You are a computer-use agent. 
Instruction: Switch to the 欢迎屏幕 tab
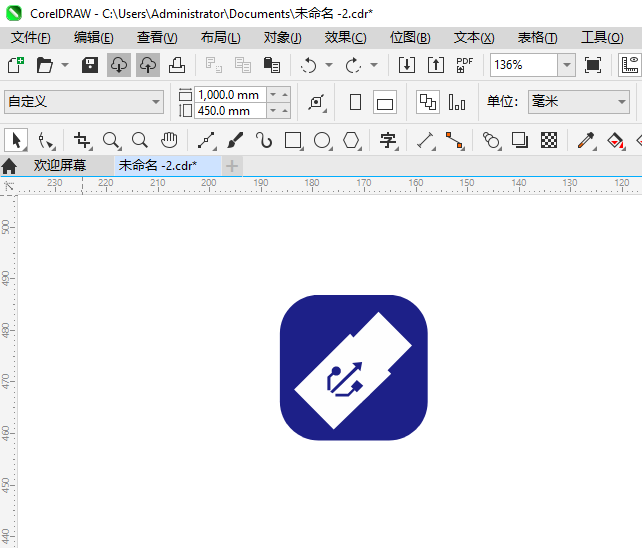[60, 165]
